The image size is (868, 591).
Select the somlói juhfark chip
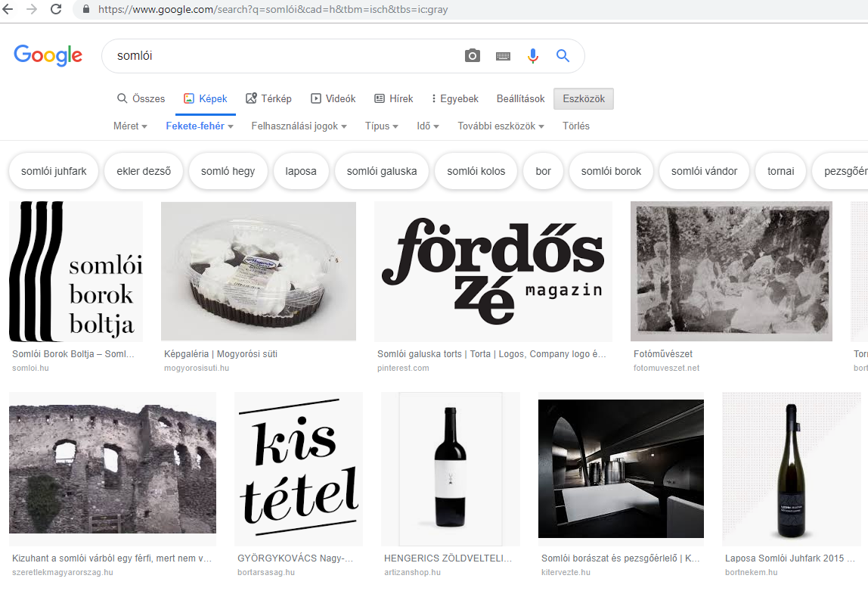pos(54,171)
